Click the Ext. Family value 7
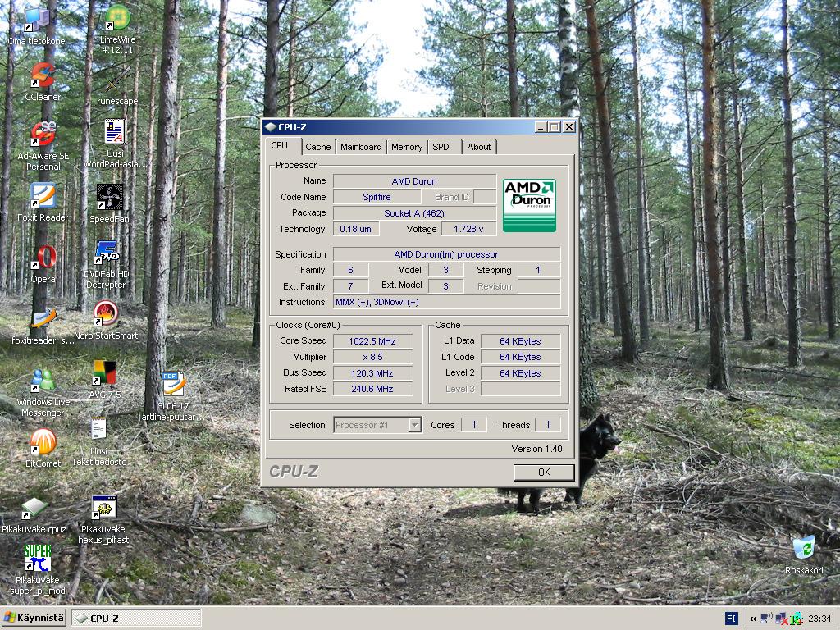840x630 pixels. [350, 286]
